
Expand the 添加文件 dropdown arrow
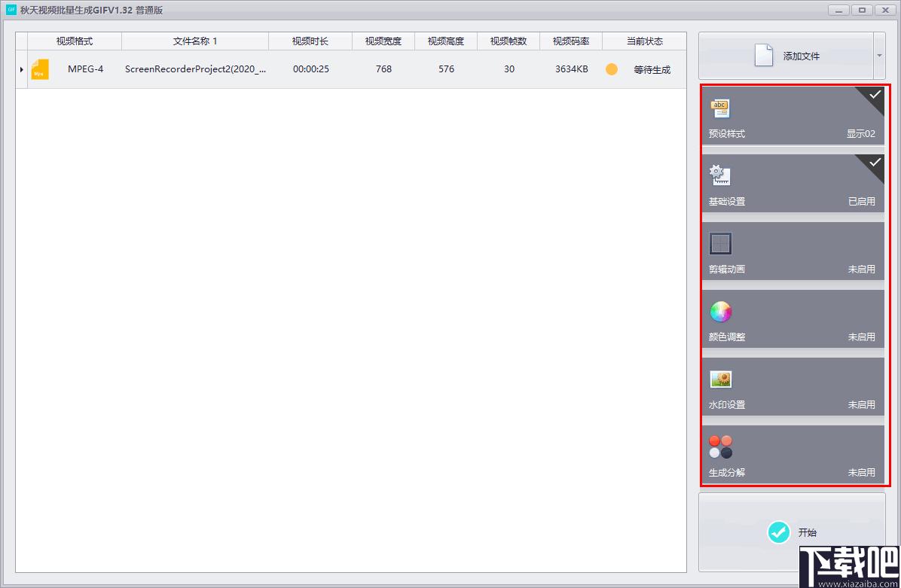879,56
